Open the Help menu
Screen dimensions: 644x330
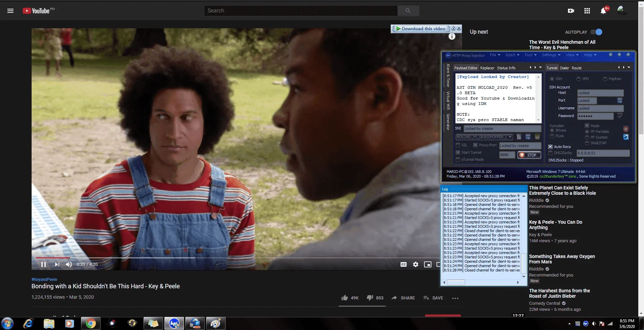click(590, 55)
